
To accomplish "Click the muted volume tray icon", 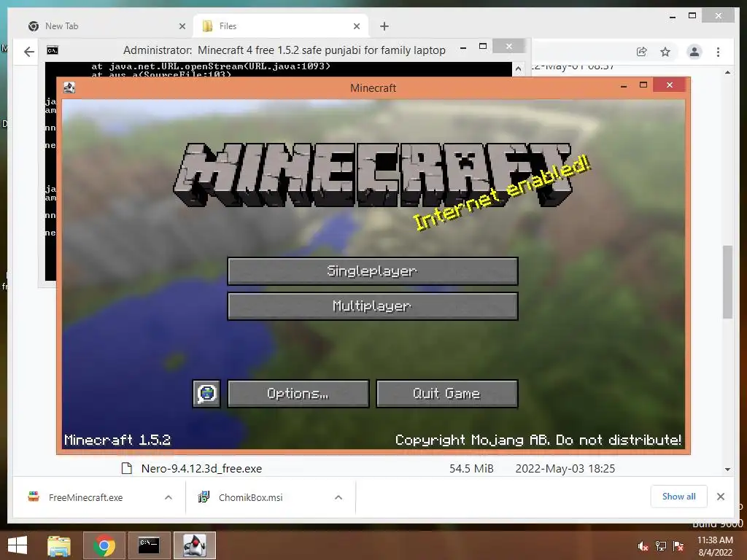I will [x=643, y=546].
